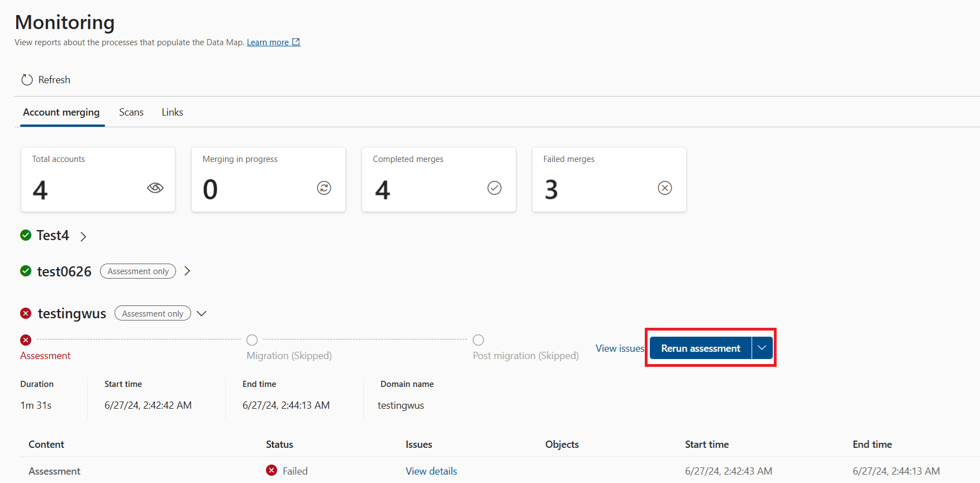Click the Assessment only badge next to testingwus
This screenshot has height=483, width=980.
coord(153,314)
